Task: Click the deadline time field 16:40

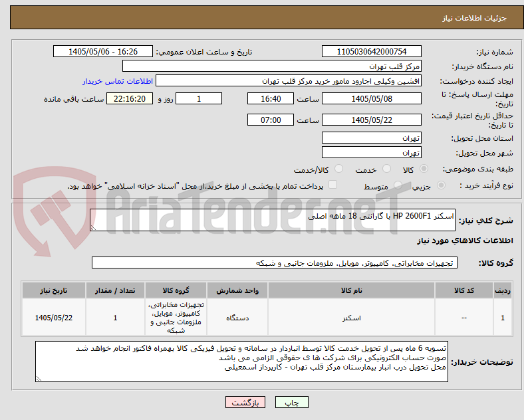Action: click(271, 99)
